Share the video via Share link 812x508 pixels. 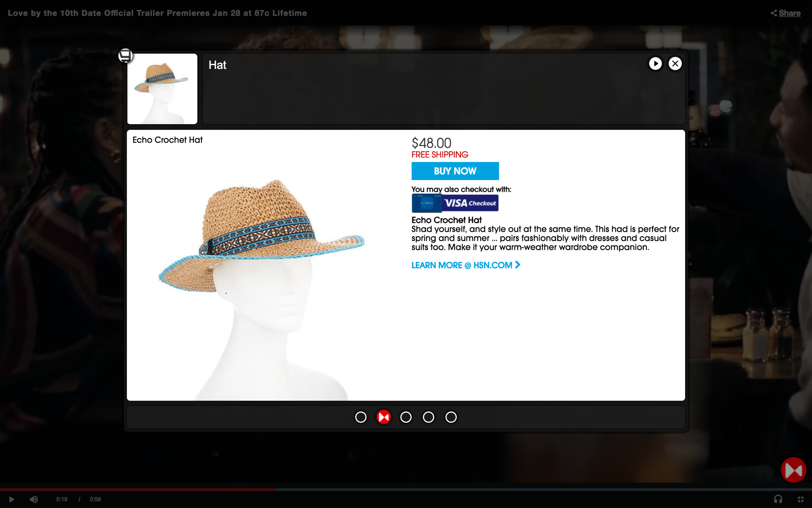(x=790, y=13)
